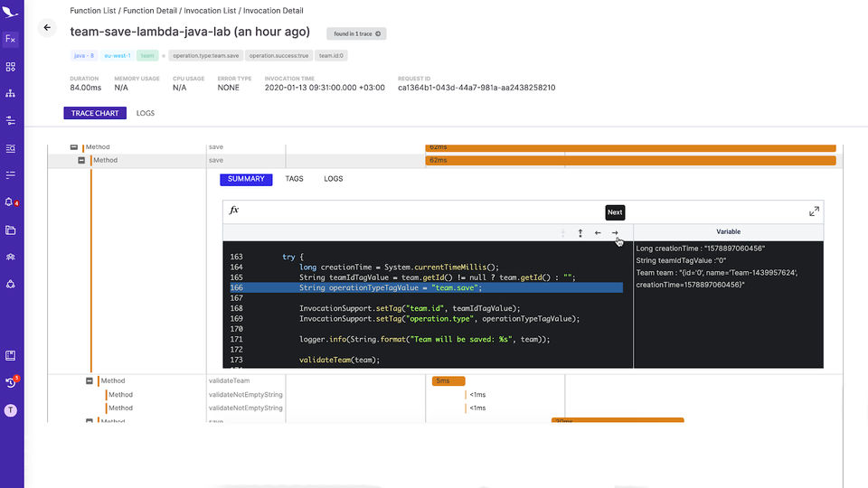This screenshot has width=868, height=488.
Task: Switch to the top LOGS tab
Action: [x=145, y=113]
